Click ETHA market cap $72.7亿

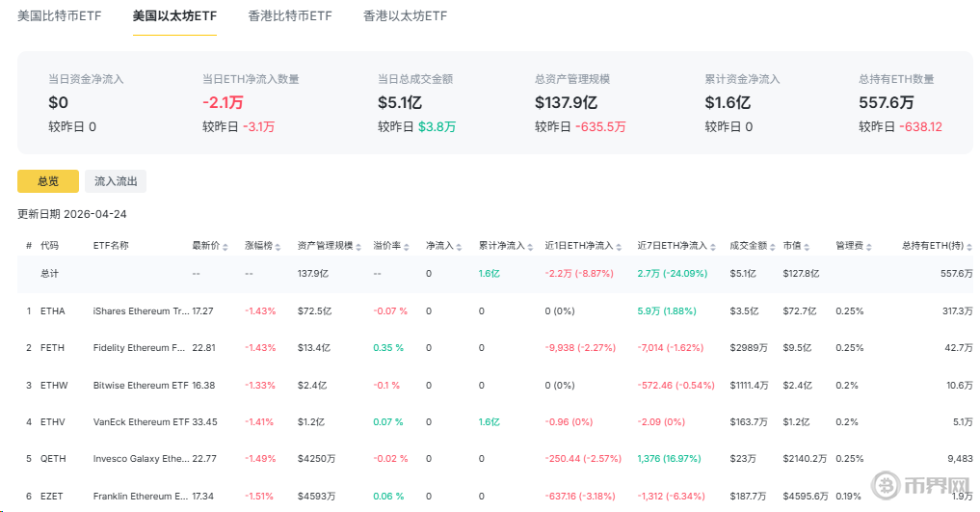[800, 310]
